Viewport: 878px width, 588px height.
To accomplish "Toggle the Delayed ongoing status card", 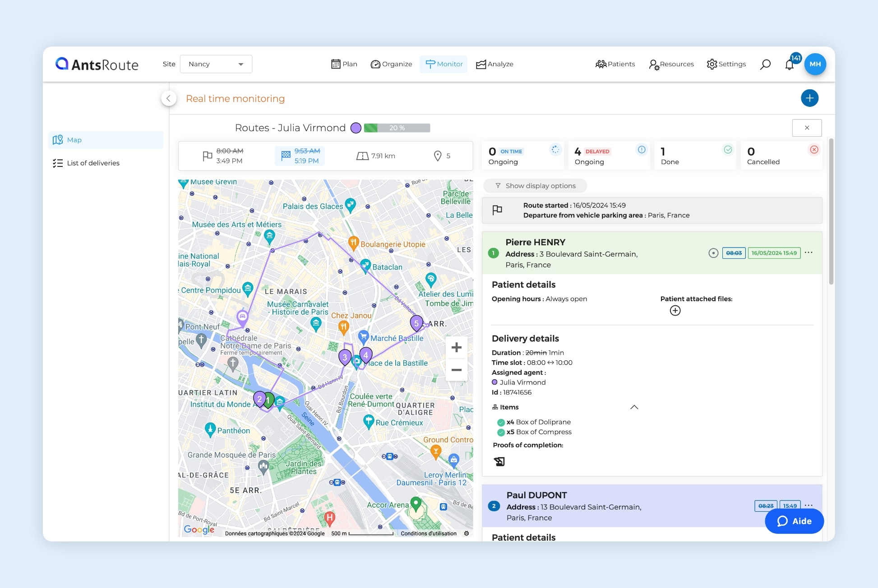I will [609, 156].
